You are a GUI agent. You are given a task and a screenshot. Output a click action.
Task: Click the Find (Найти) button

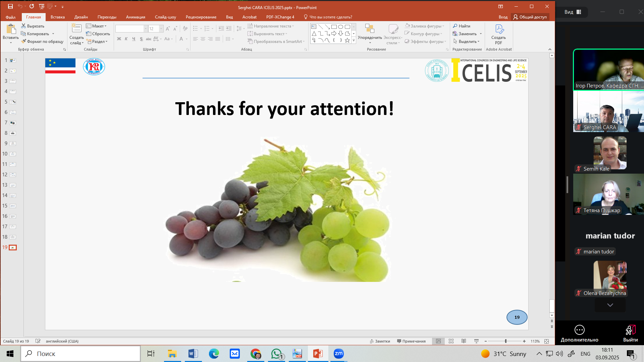click(462, 26)
